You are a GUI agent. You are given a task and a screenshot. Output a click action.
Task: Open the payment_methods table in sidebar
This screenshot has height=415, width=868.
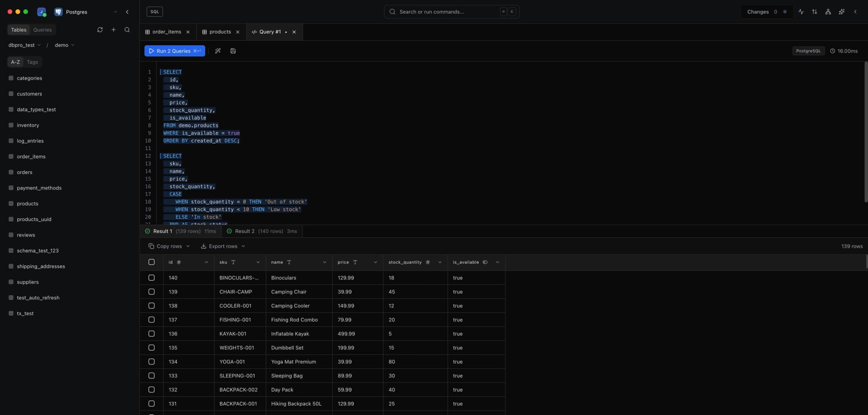pos(39,188)
